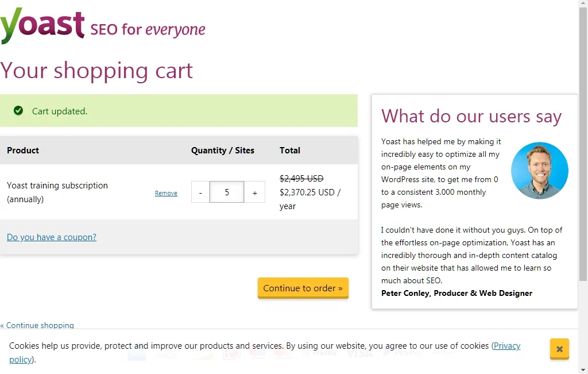Decrease quantity with the minus button
This screenshot has height=374, width=588.
pyautogui.click(x=200, y=192)
